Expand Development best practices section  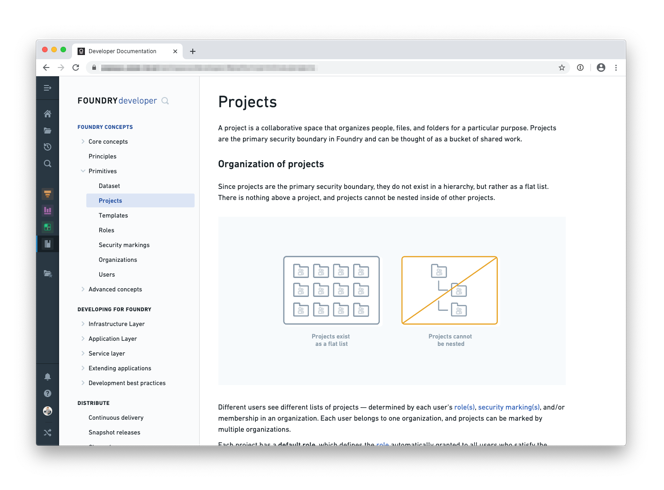pyautogui.click(x=83, y=383)
